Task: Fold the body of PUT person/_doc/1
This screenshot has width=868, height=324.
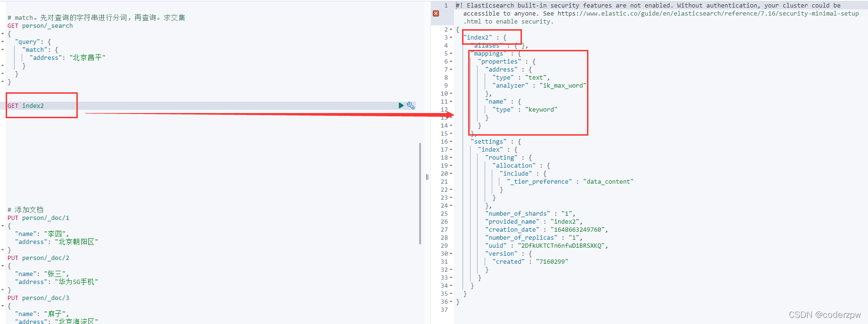Action: [2, 226]
